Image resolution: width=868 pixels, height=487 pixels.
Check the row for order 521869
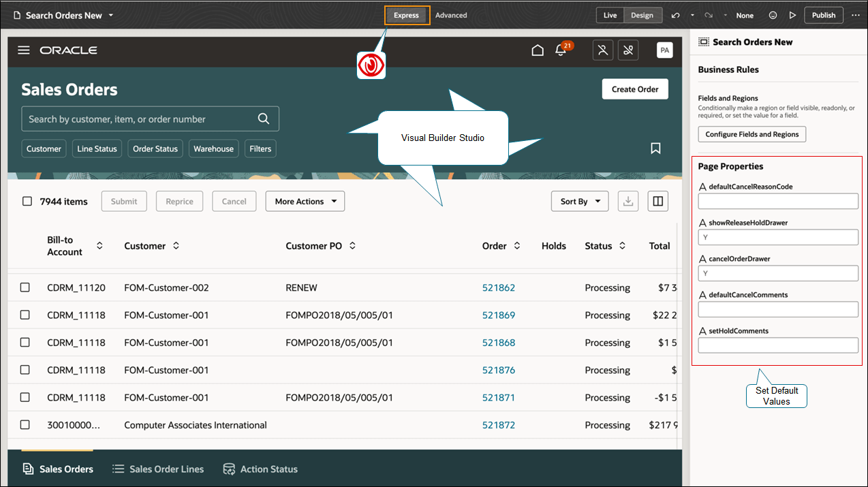[25, 315]
